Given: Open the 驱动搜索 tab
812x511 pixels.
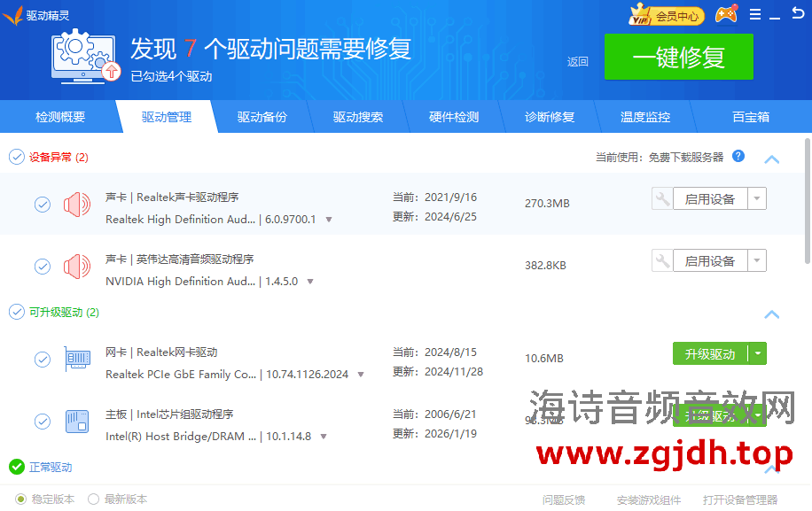Looking at the screenshot, I should pyautogui.click(x=358, y=117).
